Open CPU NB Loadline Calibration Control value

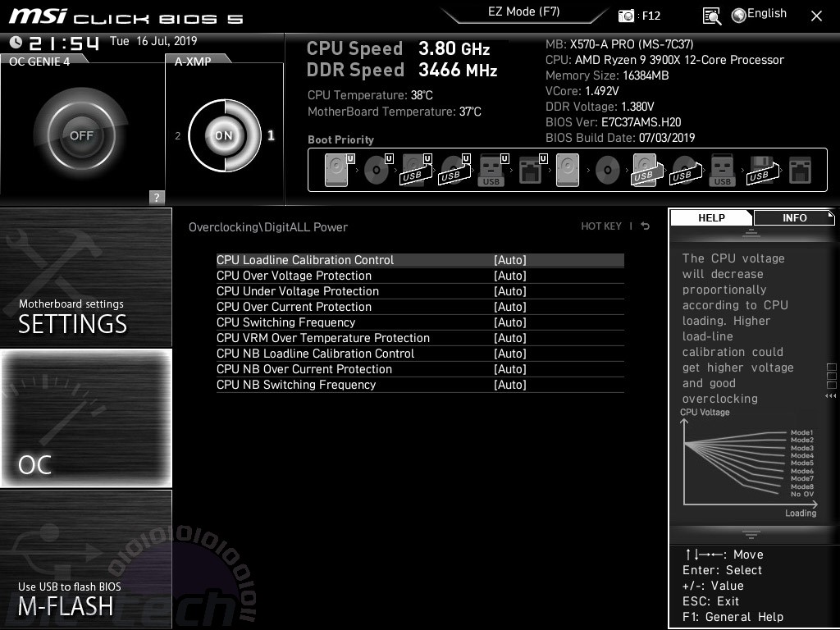click(x=510, y=354)
